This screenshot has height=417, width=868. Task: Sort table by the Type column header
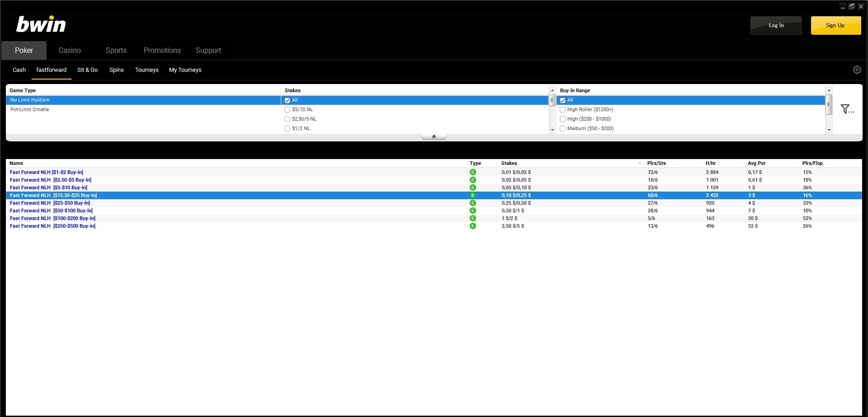click(x=475, y=163)
